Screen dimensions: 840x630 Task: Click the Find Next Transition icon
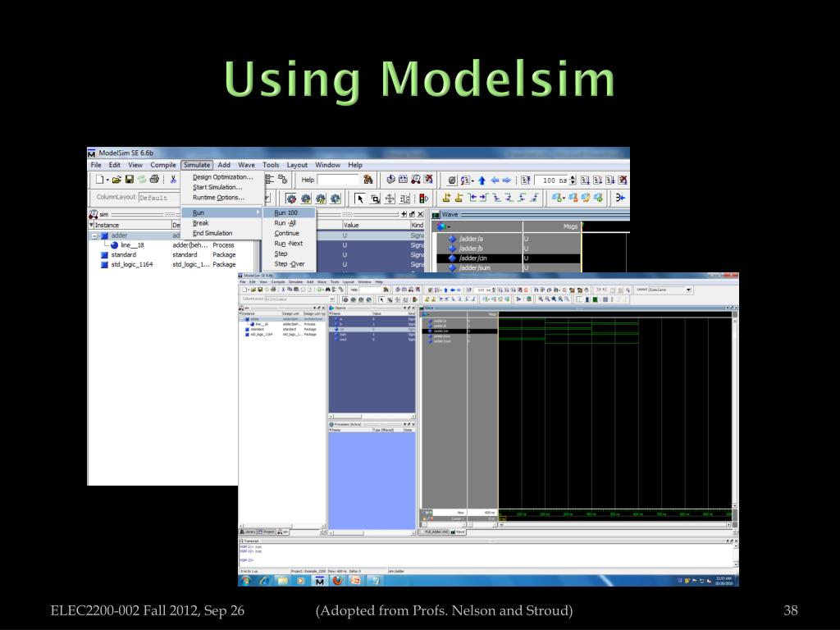483,198
